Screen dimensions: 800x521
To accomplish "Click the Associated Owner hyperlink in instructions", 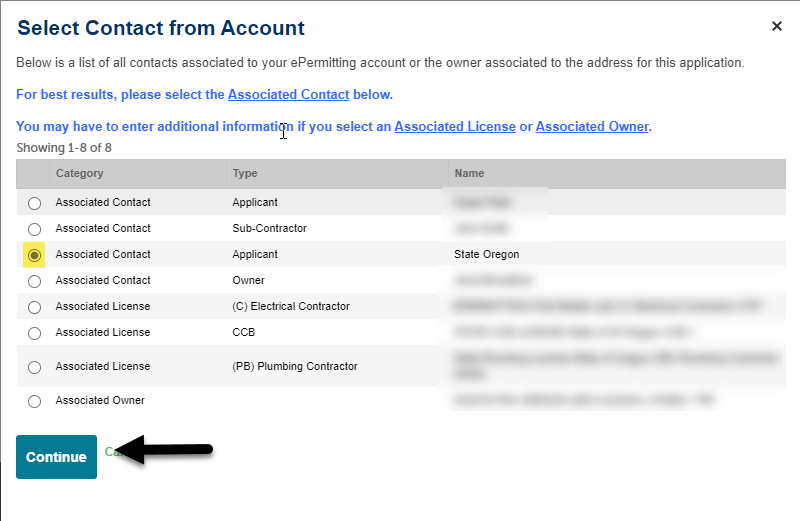I will [592, 127].
